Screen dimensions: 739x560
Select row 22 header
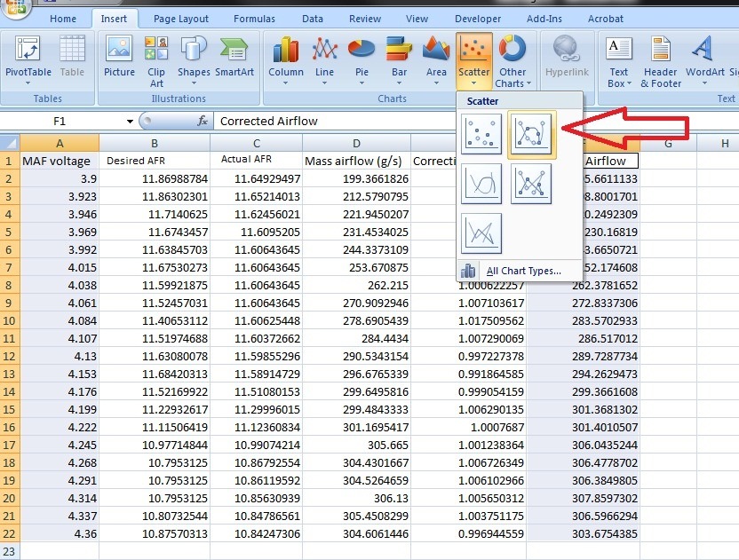(x=10, y=533)
